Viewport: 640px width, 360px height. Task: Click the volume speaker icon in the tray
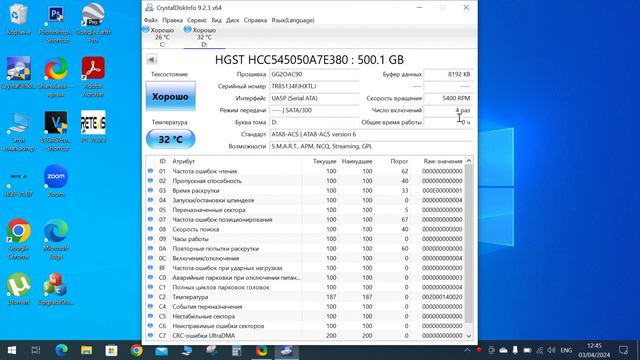pyautogui.click(x=551, y=350)
